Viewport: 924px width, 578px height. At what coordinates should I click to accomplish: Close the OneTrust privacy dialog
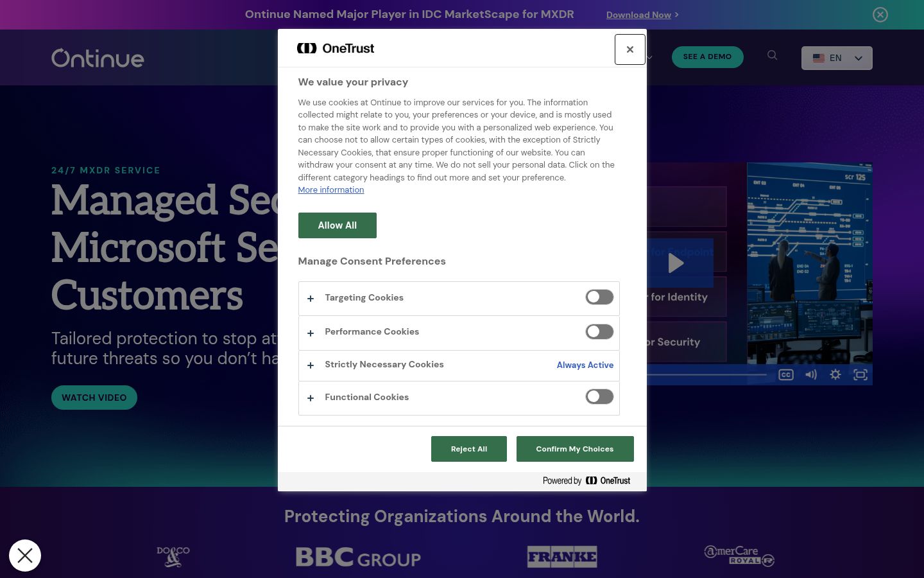629,49
